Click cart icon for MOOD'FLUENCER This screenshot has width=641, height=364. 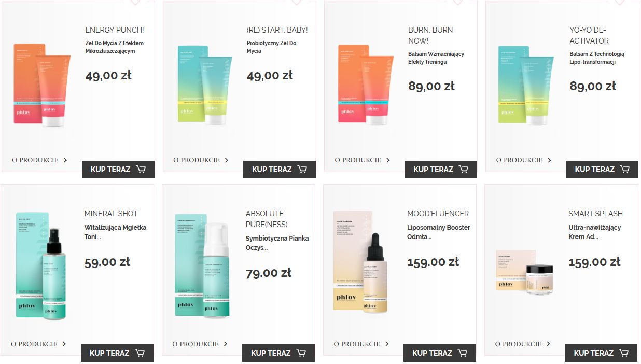coord(462,353)
